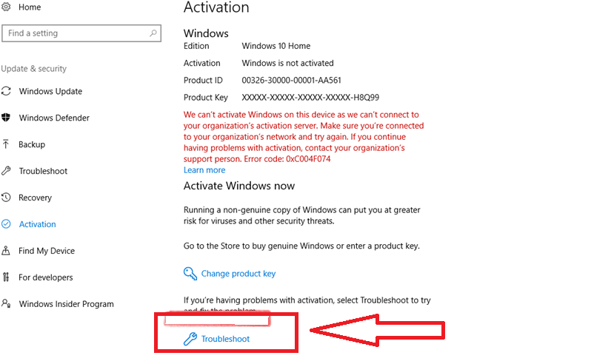The image size is (594, 364).
Task: Navigate to Home settings label
Action: tap(30, 7)
